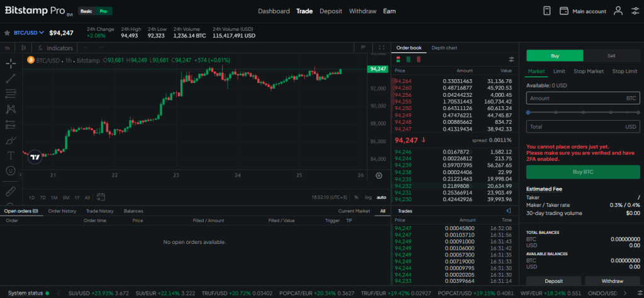Image resolution: width=644 pixels, height=298 pixels.
Task: Toggle percent scale on chart
Action: coord(356,197)
